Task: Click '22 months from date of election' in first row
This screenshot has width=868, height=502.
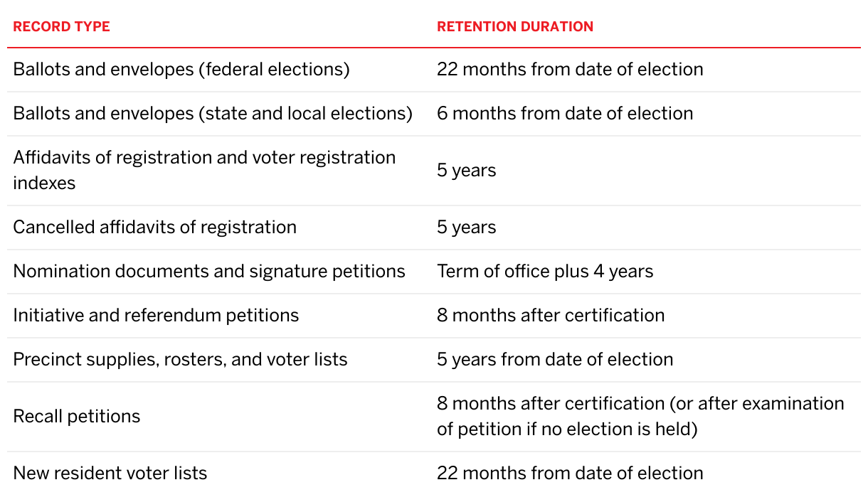Action: [570, 70]
